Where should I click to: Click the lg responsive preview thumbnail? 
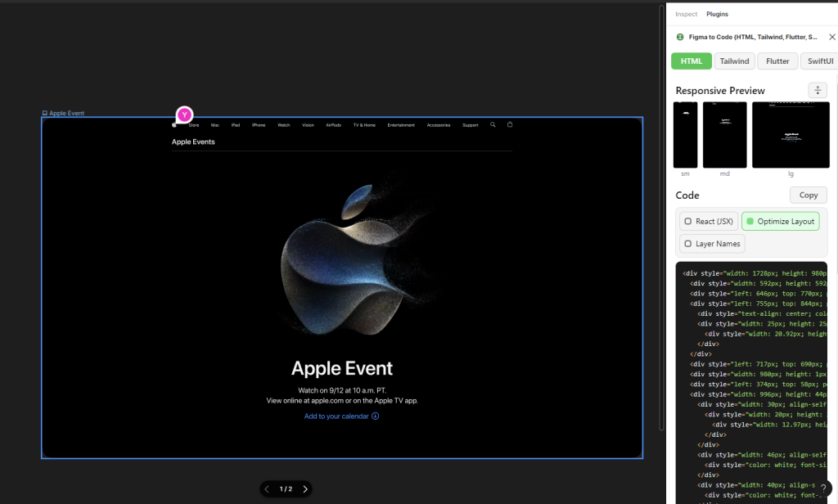(x=791, y=135)
